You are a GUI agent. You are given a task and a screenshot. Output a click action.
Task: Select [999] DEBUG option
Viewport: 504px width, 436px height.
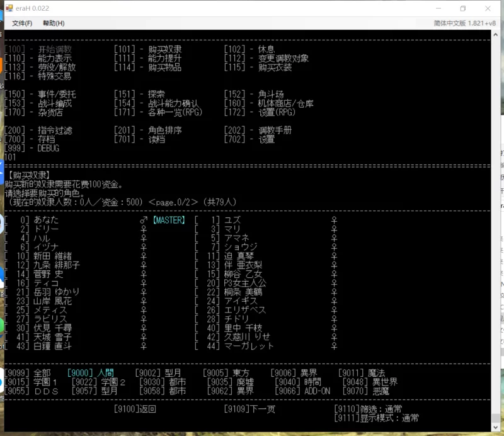point(32,148)
